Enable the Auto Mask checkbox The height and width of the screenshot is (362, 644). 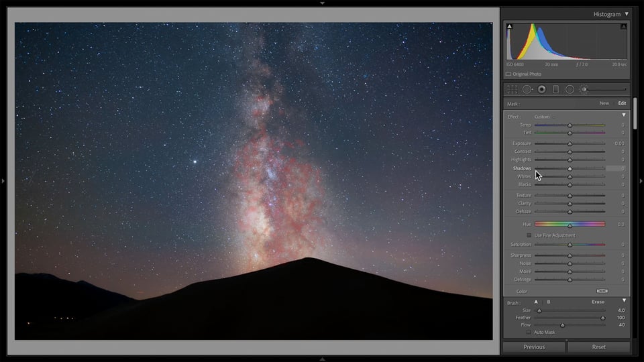(529, 332)
